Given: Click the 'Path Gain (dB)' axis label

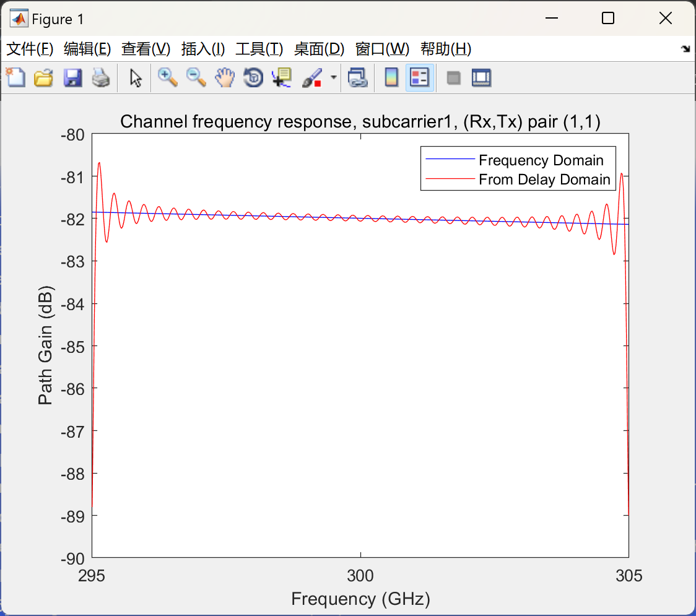Looking at the screenshot, I should (x=45, y=345).
